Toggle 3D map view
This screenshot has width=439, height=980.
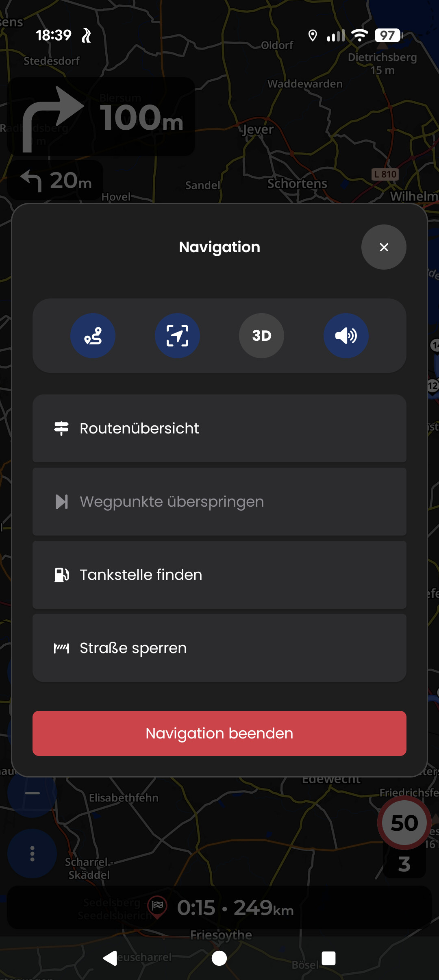261,335
